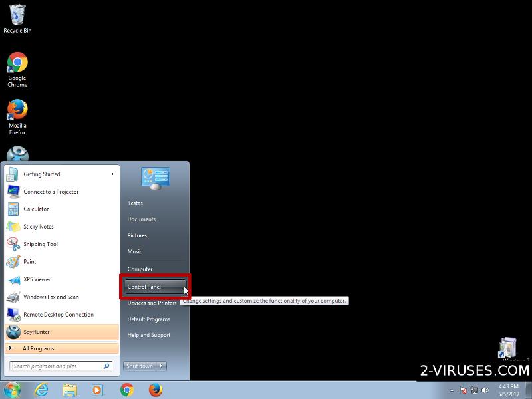The height and width of the screenshot is (399, 532).
Task: Expand the Getting Started submenu arrow
Action: click(113, 174)
